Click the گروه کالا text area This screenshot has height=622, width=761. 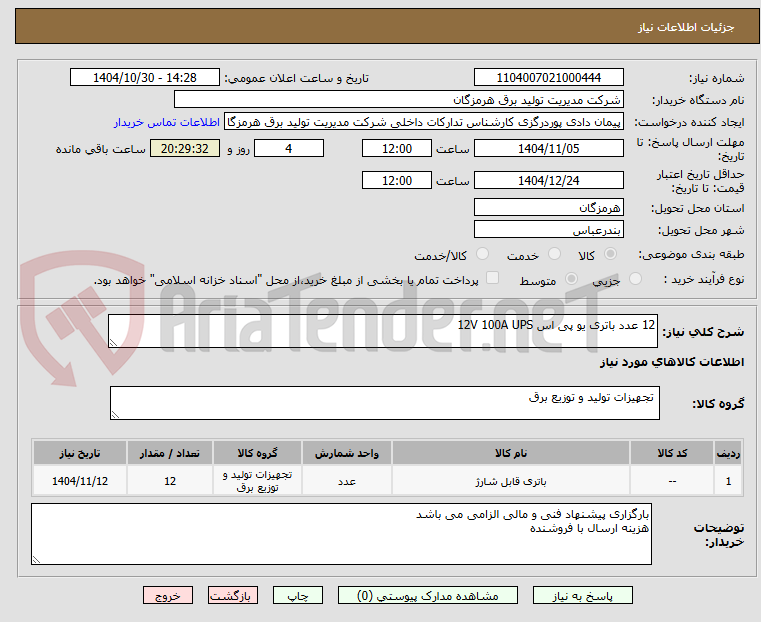point(385,403)
